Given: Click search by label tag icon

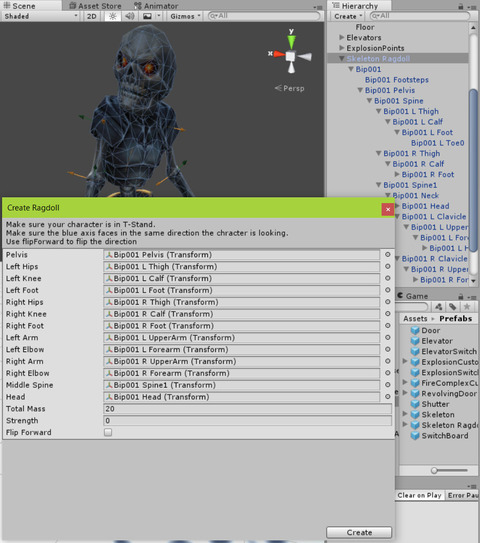Looking at the screenshot, I should coord(452,307).
